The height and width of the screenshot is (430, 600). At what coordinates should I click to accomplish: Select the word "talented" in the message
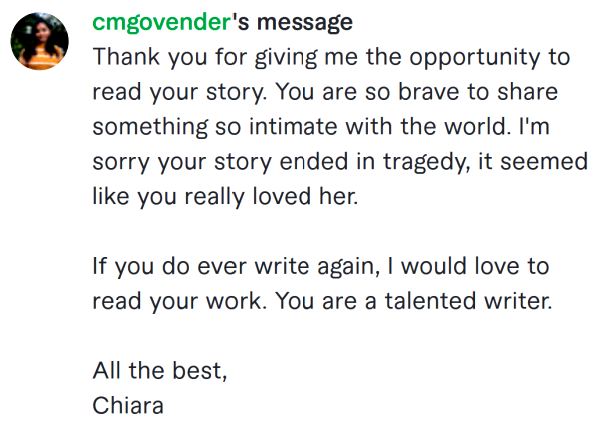pyautogui.click(x=430, y=301)
